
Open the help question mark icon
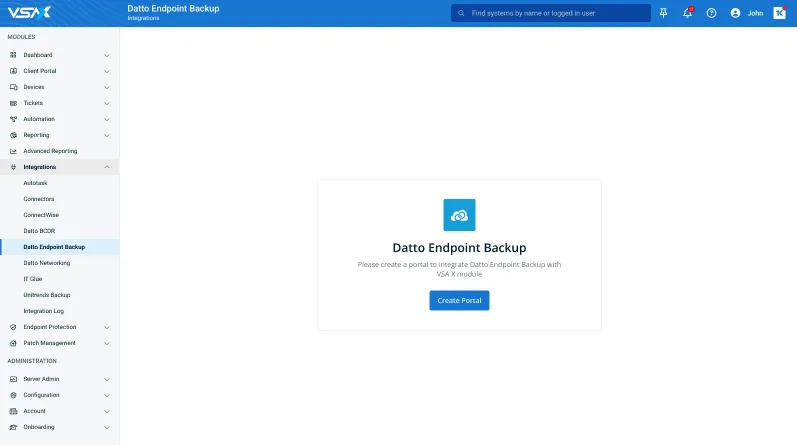(711, 13)
